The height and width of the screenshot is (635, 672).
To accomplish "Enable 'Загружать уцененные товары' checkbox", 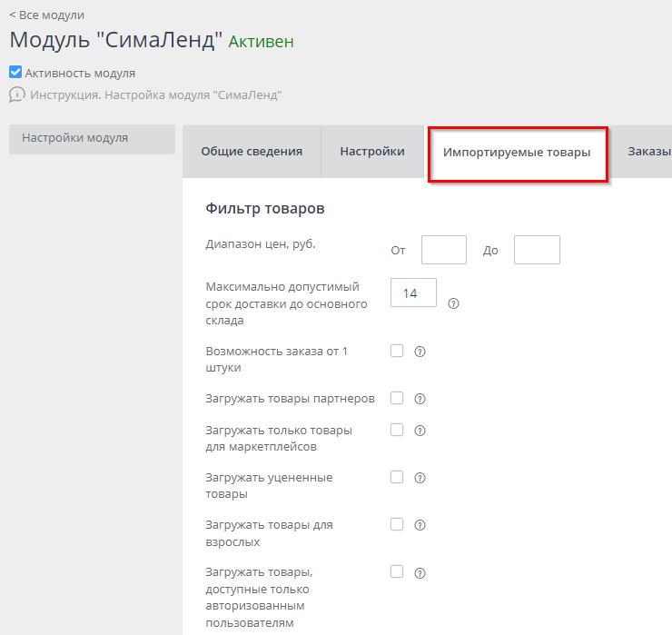I will (x=397, y=477).
